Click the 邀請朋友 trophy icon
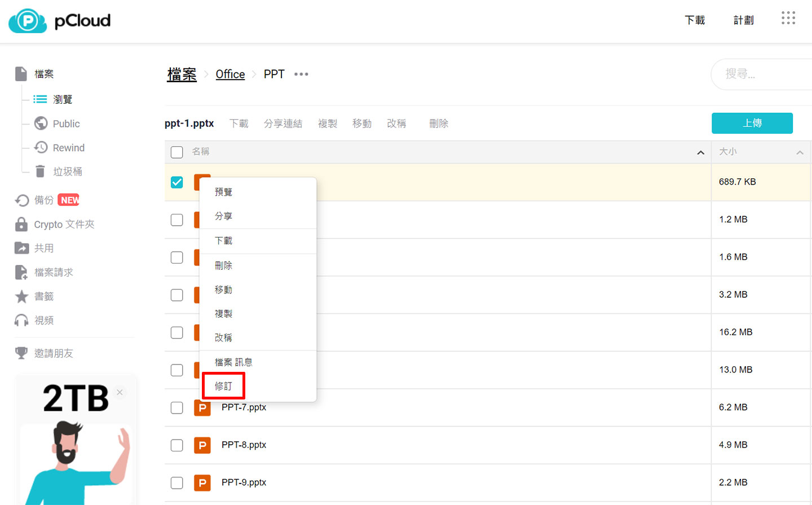 21,353
